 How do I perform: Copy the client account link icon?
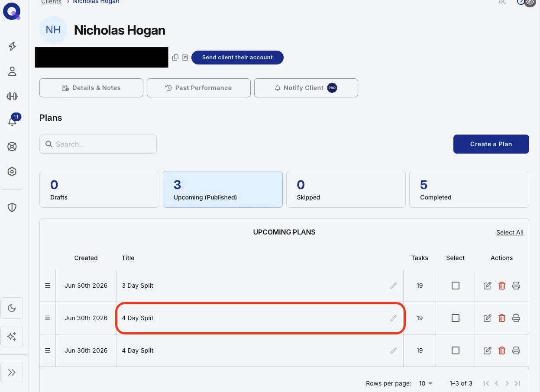click(x=175, y=58)
